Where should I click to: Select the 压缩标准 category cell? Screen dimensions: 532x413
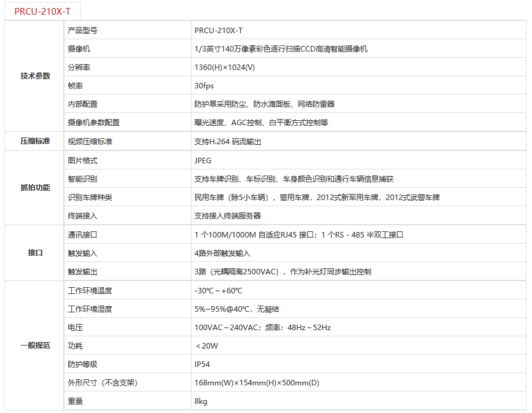click(x=35, y=141)
